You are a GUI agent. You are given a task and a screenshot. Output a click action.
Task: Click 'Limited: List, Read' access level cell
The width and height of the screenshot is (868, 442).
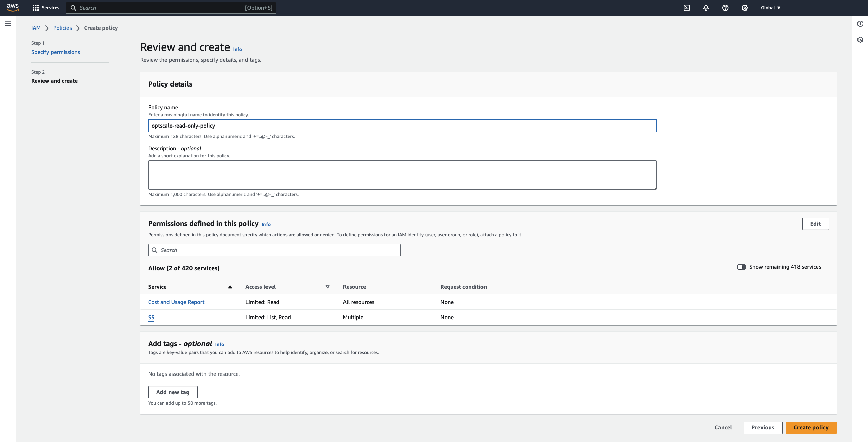coord(268,317)
